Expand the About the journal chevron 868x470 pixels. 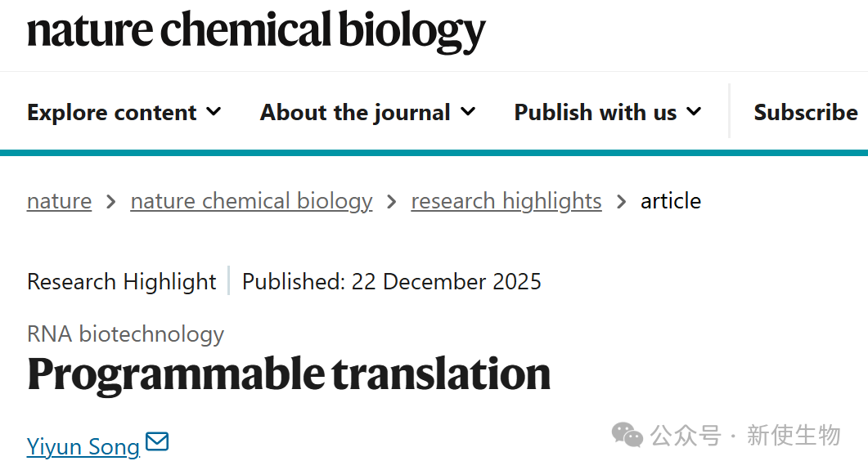click(469, 111)
